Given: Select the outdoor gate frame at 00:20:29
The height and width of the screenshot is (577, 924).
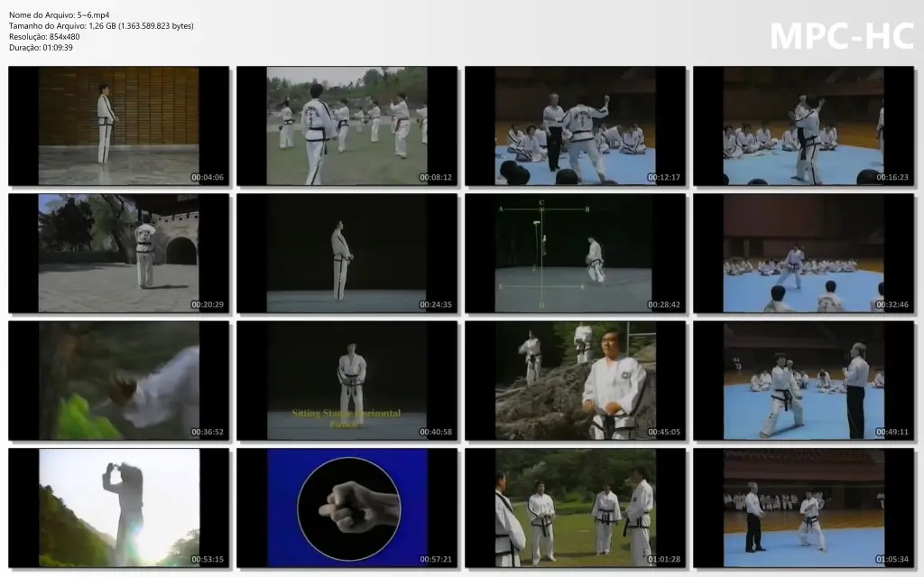Looking at the screenshot, I should [x=118, y=253].
